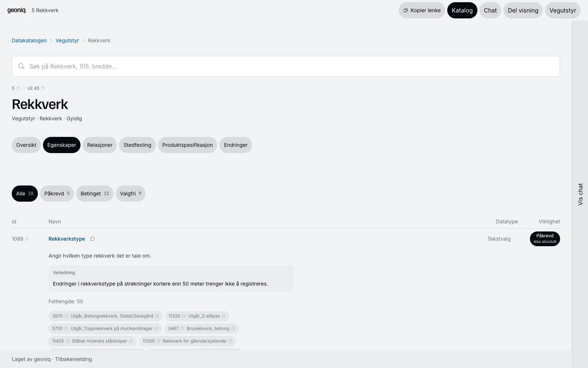588x368 pixels.
Task: Open the Rekkverkstype property link
Action: 67,239
